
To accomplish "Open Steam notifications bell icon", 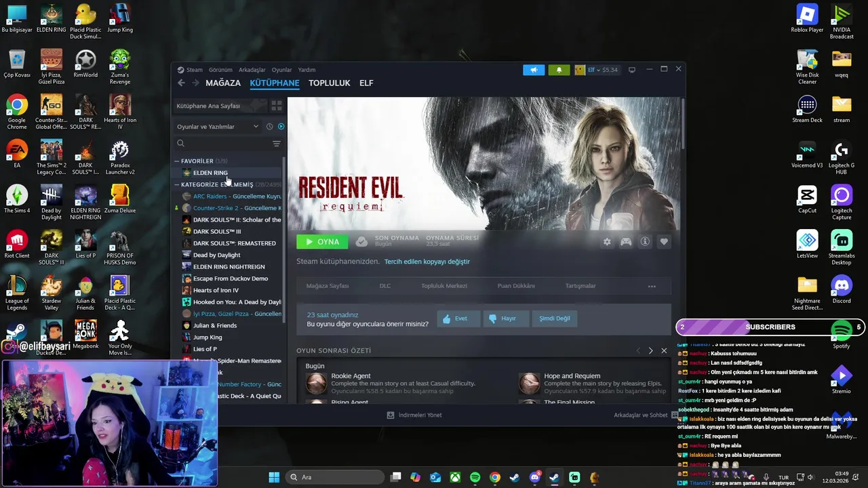I will click(x=559, y=70).
